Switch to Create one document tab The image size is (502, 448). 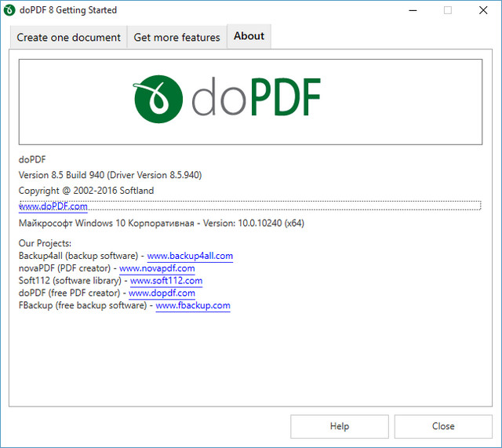69,37
